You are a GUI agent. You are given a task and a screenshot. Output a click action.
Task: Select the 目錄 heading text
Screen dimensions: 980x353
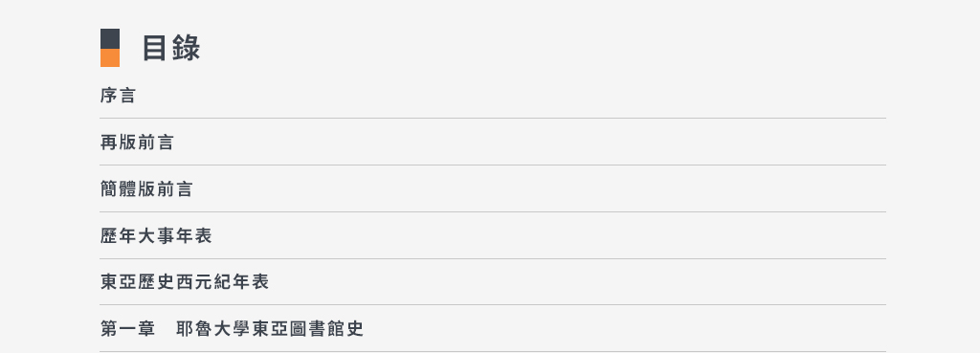tap(171, 48)
